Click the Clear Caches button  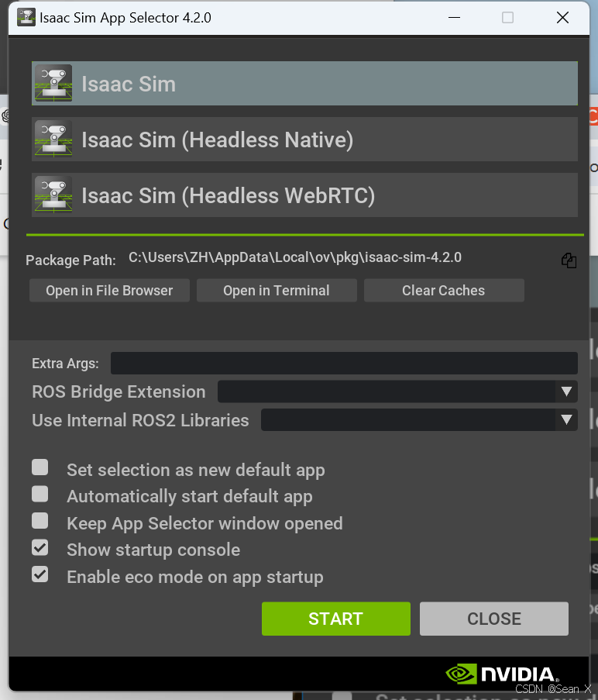pyautogui.click(x=444, y=291)
